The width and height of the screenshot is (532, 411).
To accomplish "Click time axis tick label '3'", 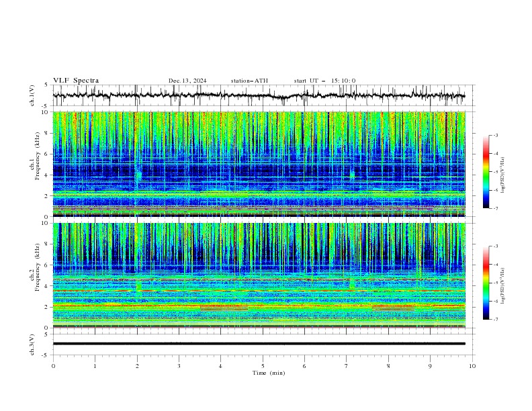I will pos(179,366).
